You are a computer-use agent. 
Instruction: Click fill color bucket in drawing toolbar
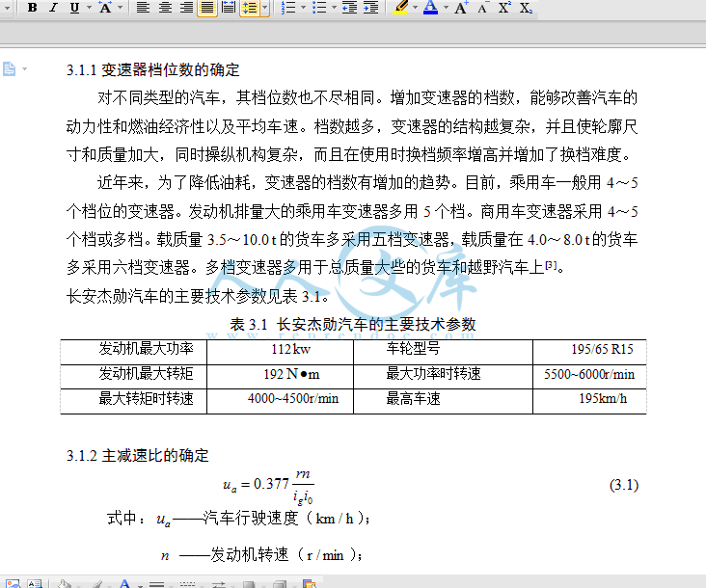pos(64,583)
